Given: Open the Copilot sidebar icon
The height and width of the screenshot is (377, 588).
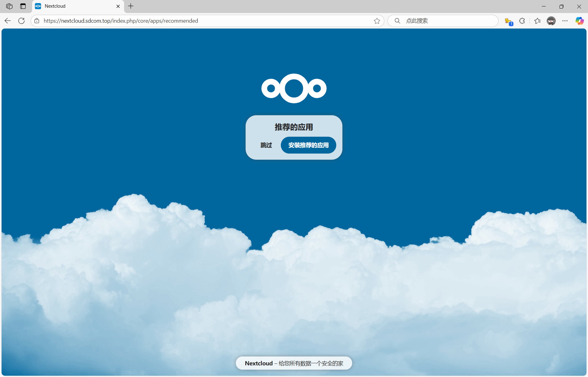Looking at the screenshot, I should coord(579,21).
